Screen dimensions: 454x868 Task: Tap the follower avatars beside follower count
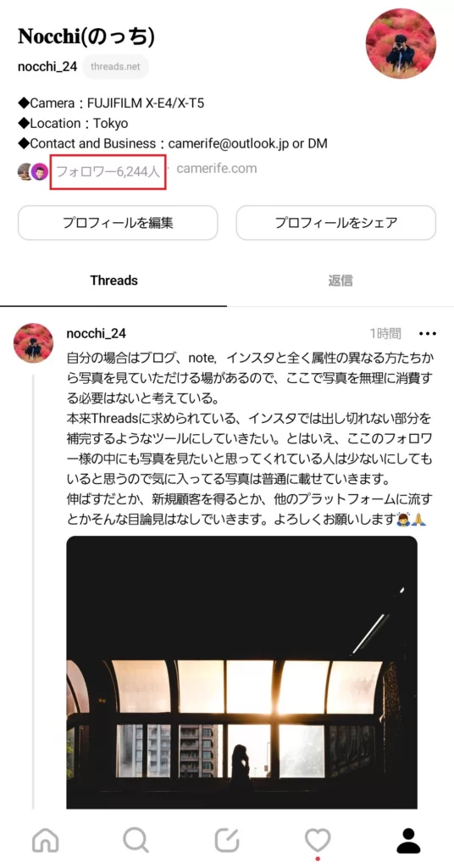point(33,172)
